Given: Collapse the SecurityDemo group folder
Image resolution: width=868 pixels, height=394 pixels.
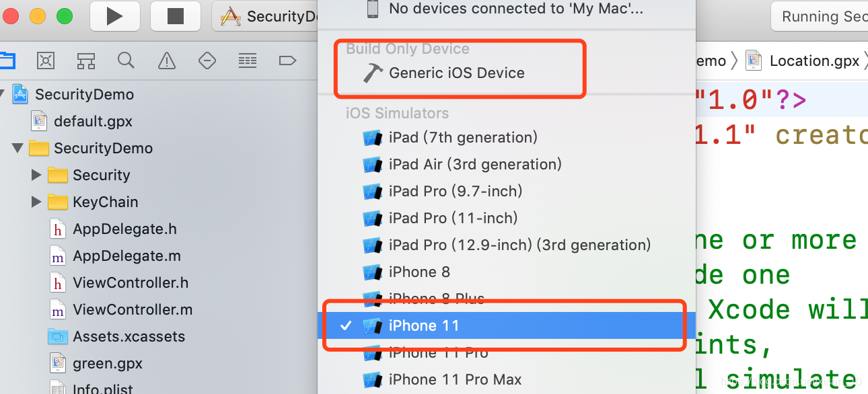Looking at the screenshot, I should pos(17,148).
